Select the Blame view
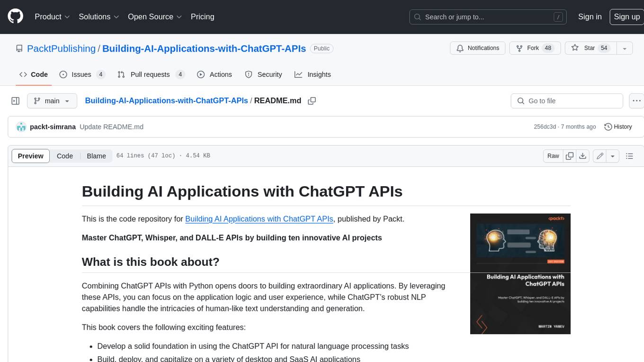644x362 pixels. click(96, 156)
